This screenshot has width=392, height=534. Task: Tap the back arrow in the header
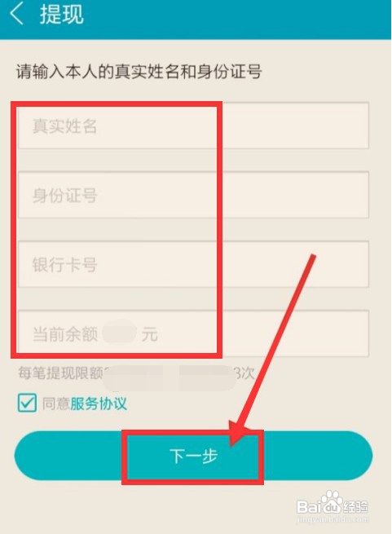[16, 15]
